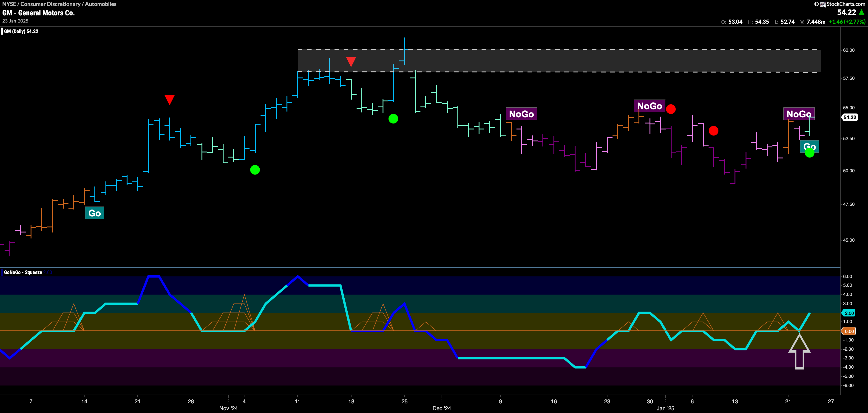Click the 'L: 52.74' low value
The height and width of the screenshot is (413, 868).
(x=785, y=22)
